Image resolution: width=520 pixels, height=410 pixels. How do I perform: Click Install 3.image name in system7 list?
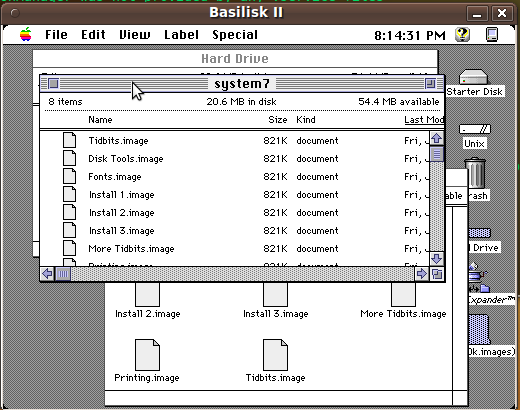coord(121,231)
